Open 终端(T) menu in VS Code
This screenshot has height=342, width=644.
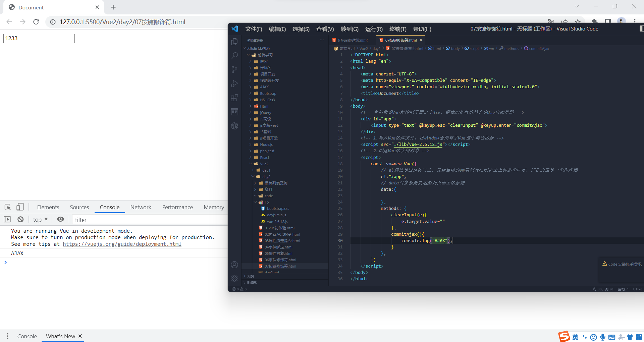coord(398,29)
